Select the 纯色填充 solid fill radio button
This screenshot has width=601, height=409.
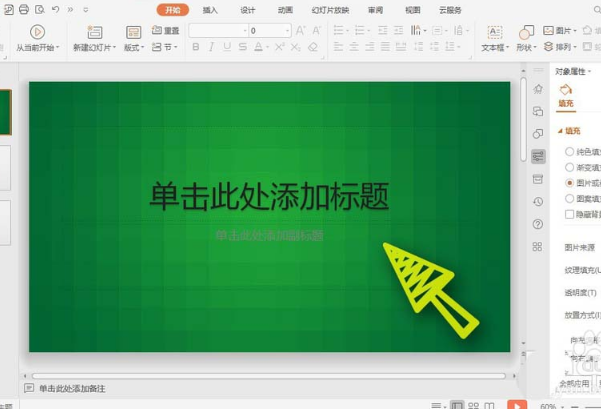click(x=570, y=152)
